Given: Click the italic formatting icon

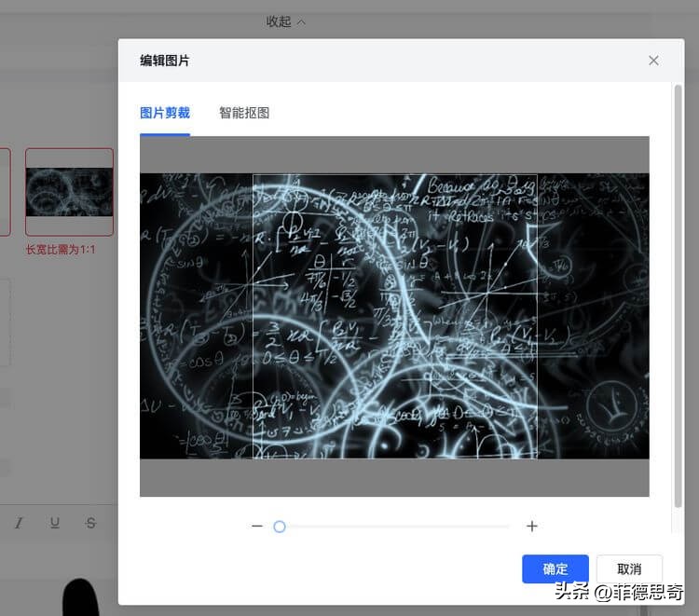Looking at the screenshot, I should [x=19, y=523].
